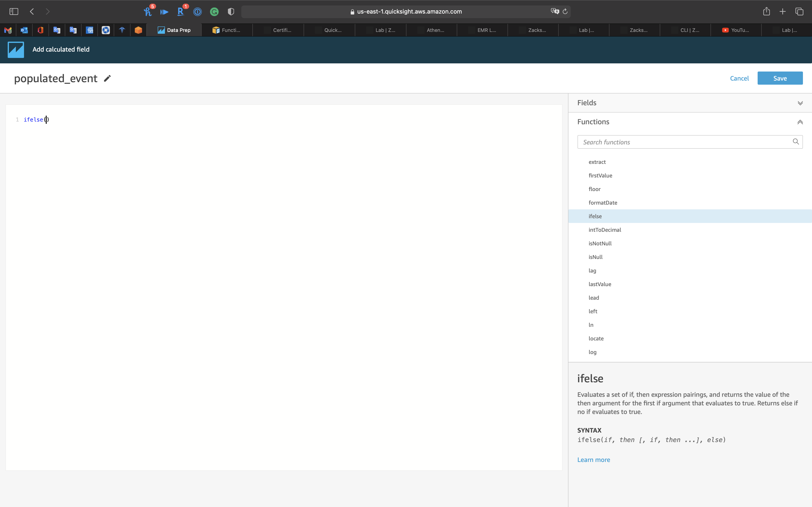Image resolution: width=812 pixels, height=507 pixels.
Task: Go back with the browser back arrow
Action: tap(32, 12)
